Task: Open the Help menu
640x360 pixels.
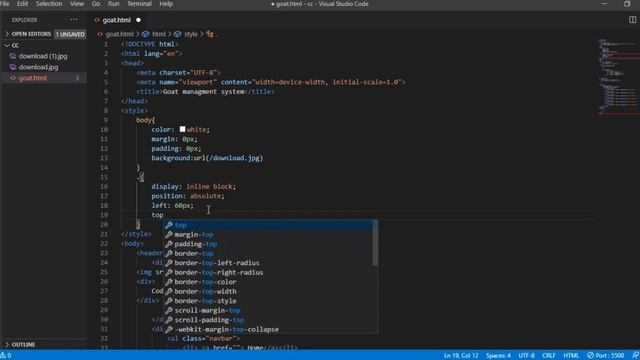Action: 166,4
